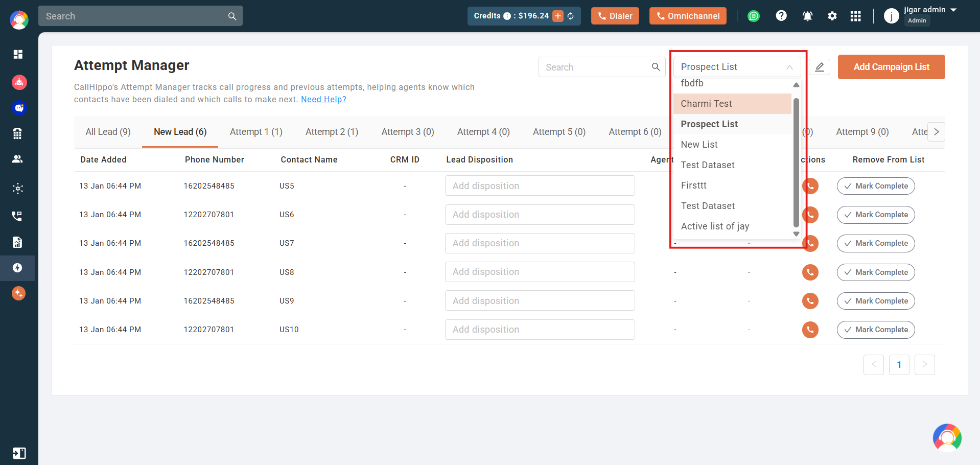
Task: Click Add Campaign List button
Action: 891,67
